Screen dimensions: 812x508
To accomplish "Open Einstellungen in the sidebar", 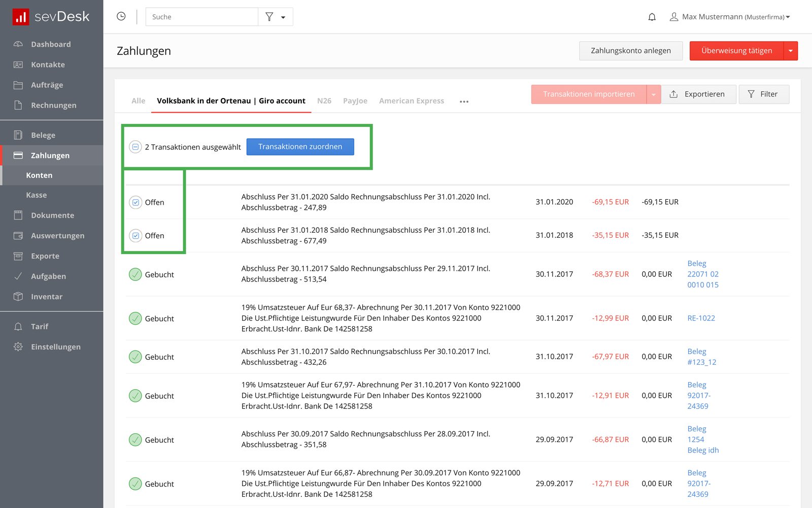I will tap(51, 347).
